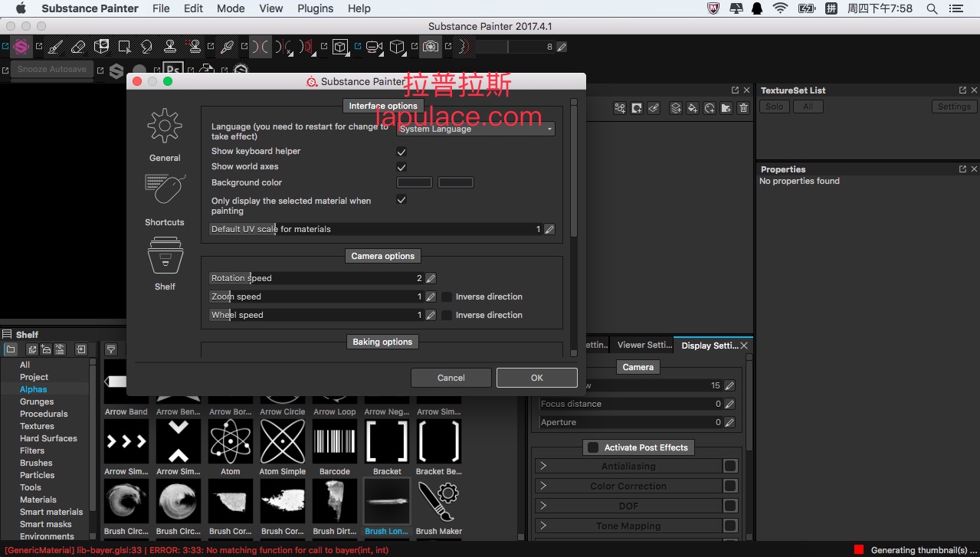The image size is (980, 557).
Task: Click the Snooze Autosave button
Action: click(x=52, y=69)
